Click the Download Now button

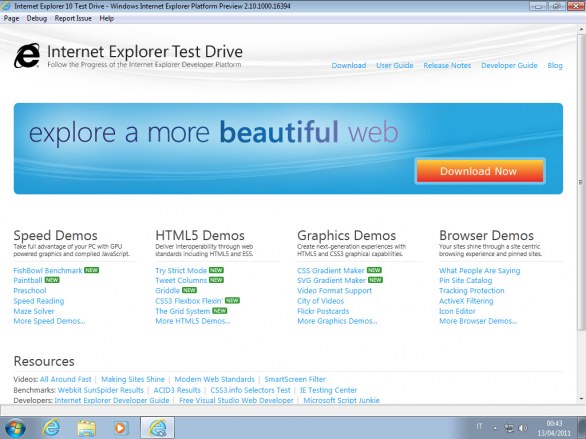pos(479,171)
